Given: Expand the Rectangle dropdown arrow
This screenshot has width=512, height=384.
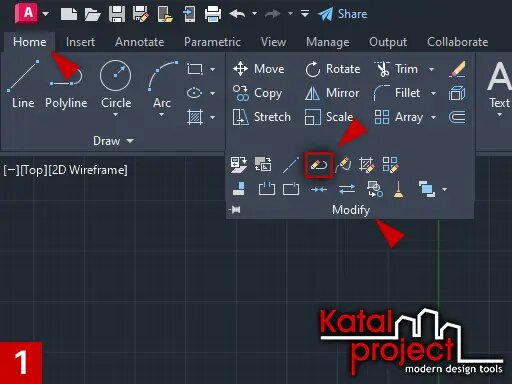Looking at the screenshot, I should (x=212, y=69).
